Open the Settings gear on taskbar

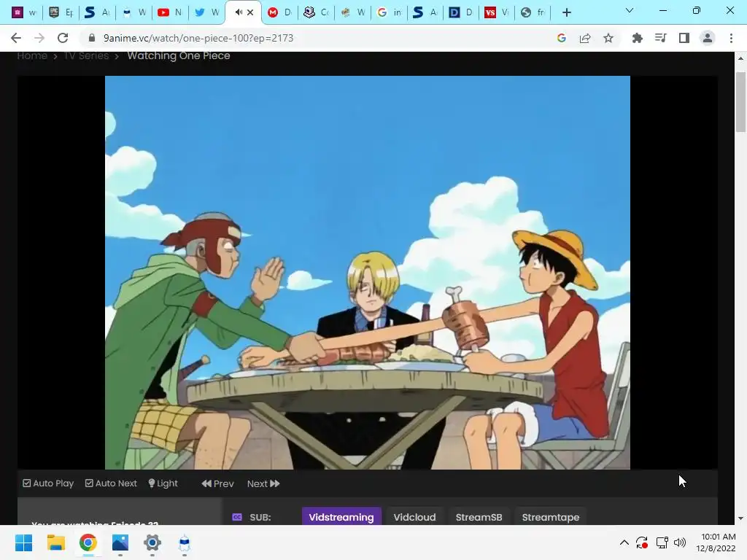click(x=152, y=542)
